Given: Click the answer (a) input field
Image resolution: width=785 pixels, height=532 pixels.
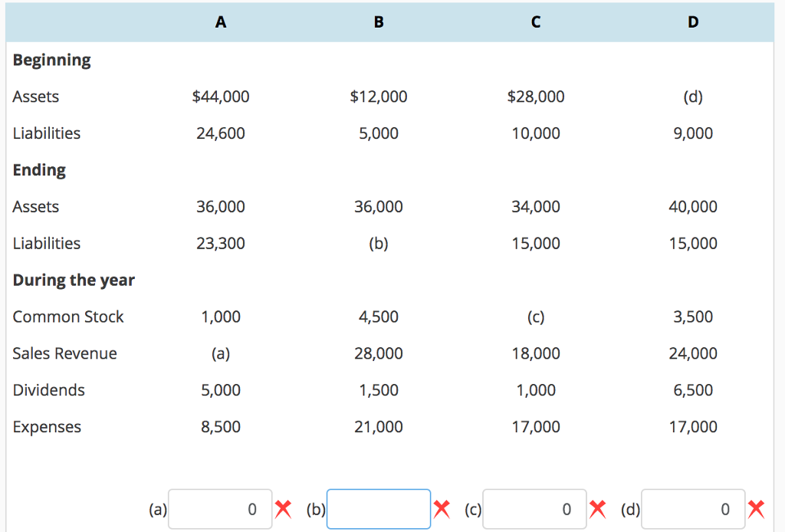Looking at the screenshot, I should point(220,509).
